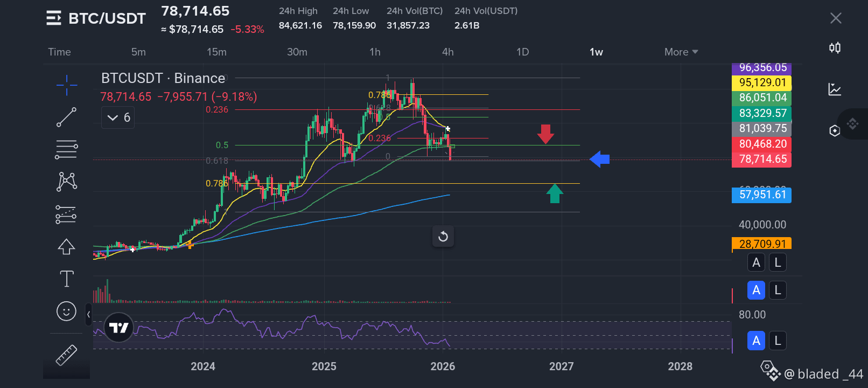The height and width of the screenshot is (388, 868).
Task: Click the 80.00 RSI axis value
Action: (752, 315)
